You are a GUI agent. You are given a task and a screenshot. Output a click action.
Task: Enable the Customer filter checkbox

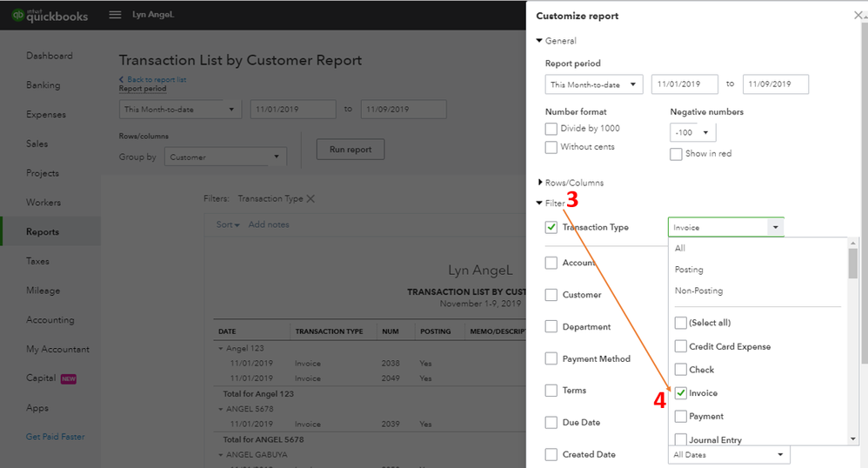551,295
